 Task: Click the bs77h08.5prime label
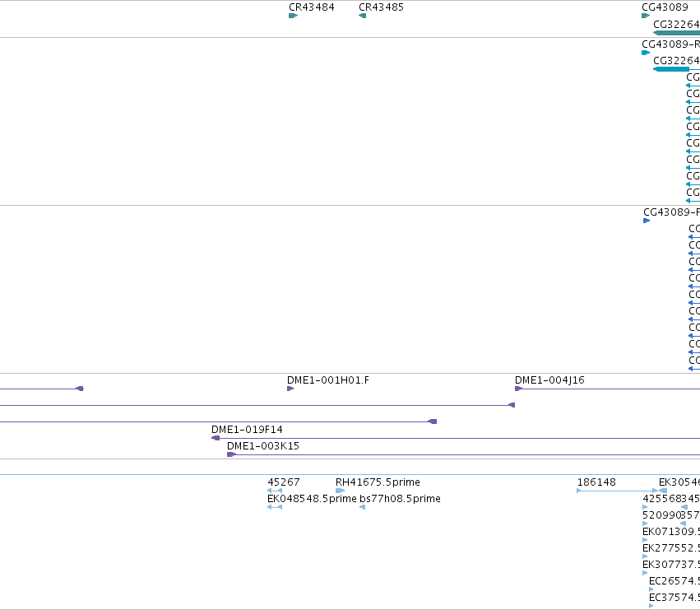pyautogui.click(x=400, y=499)
